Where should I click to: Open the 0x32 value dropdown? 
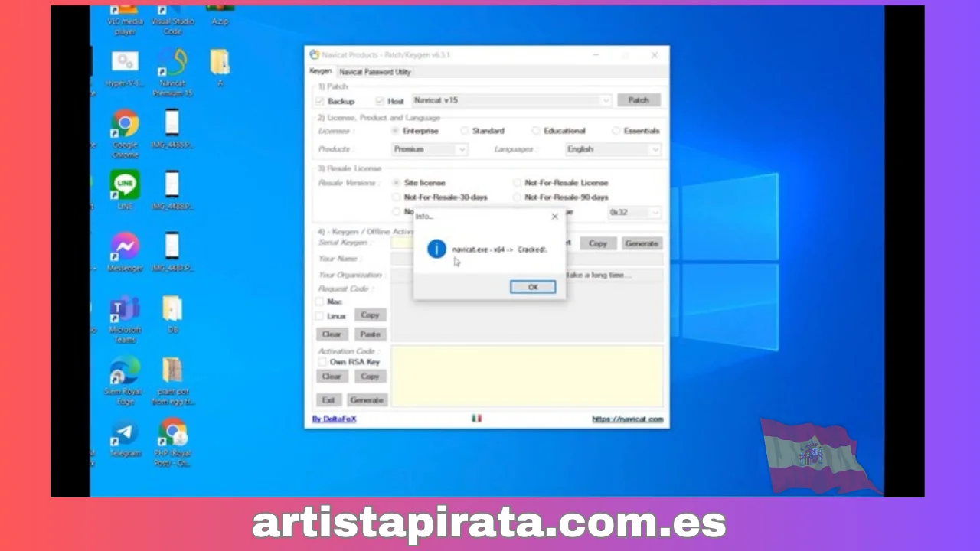click(x=634, y=212)
